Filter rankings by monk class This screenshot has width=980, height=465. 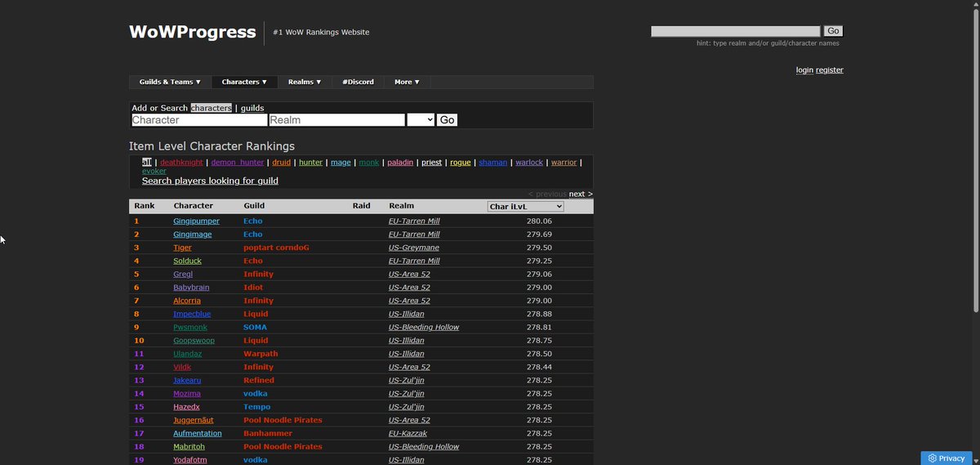(x=369, y=163)
